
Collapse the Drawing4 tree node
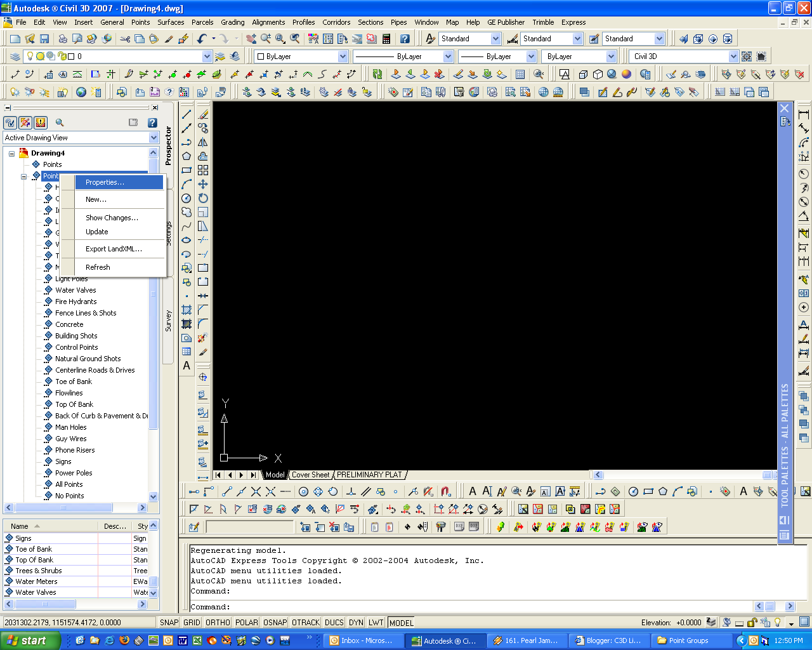[11, 153]
